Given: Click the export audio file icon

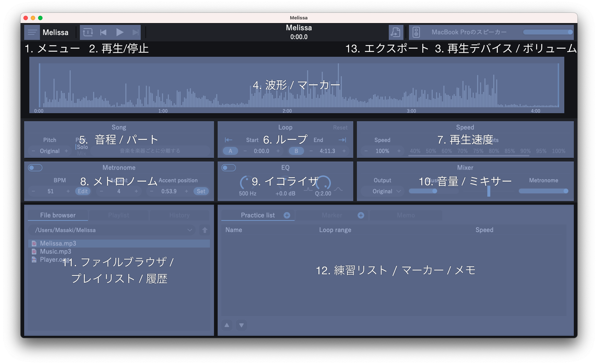Looking at the screenshot, I should [396, 32].
